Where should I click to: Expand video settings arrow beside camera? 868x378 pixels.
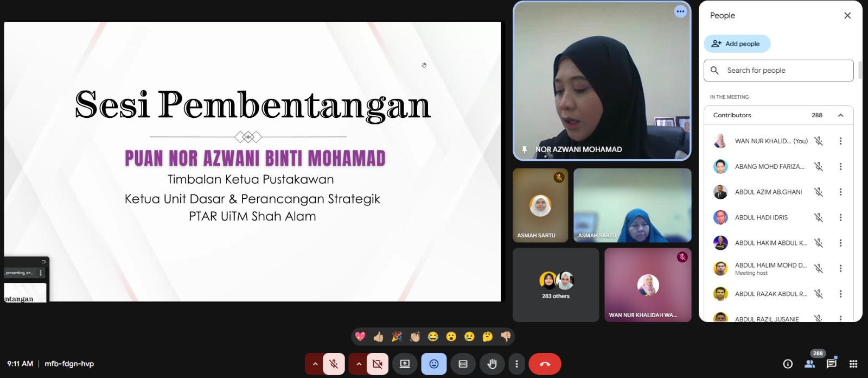[359, 364]
